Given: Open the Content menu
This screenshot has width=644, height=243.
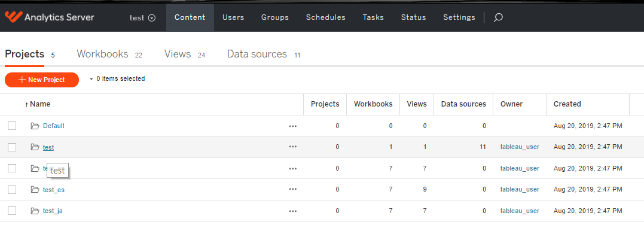Looking at the screenshot, I should coord(190,17).
